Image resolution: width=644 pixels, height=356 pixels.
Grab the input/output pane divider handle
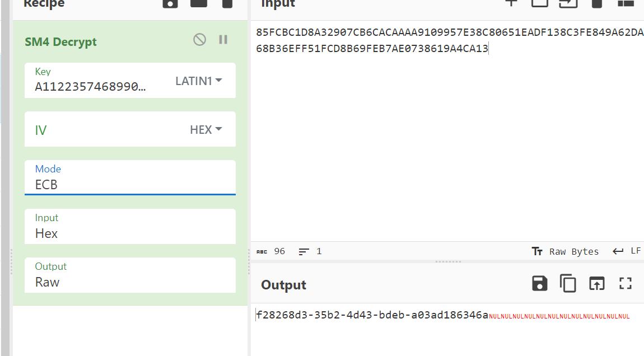[x=448, y=261]
